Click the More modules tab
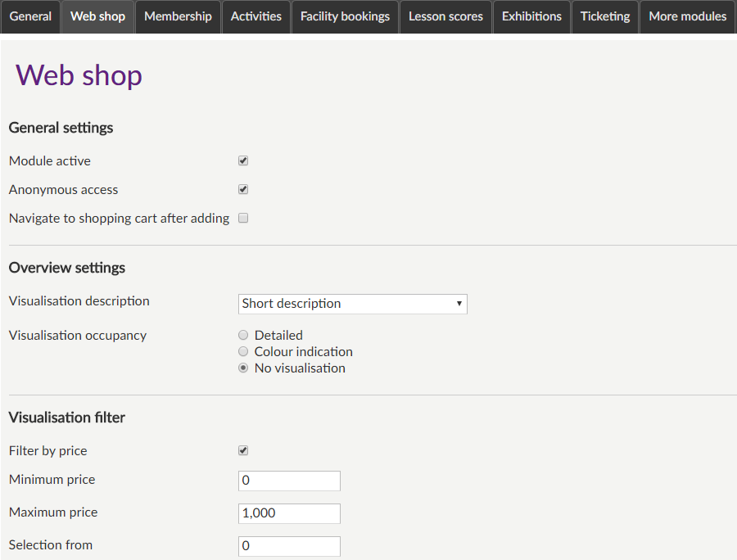Screen dimensions: 737x560 (687, 16)
